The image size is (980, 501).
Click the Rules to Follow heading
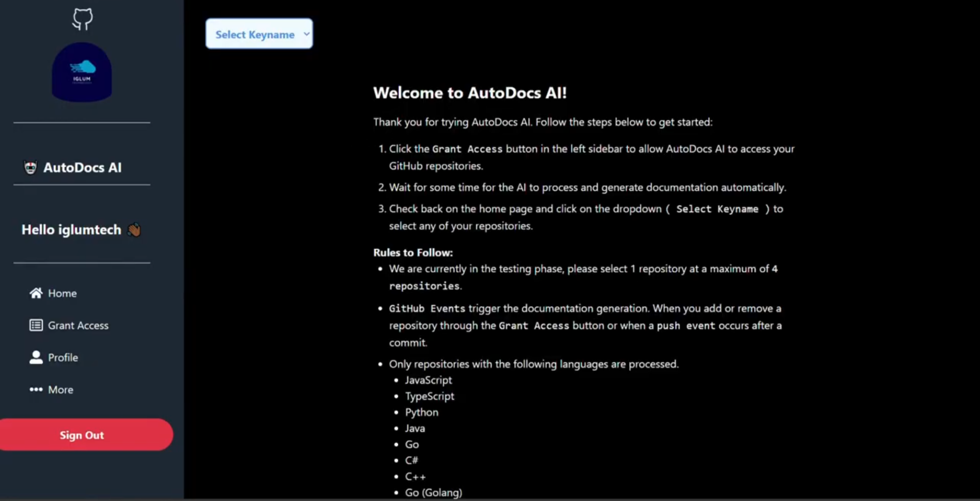412,253
